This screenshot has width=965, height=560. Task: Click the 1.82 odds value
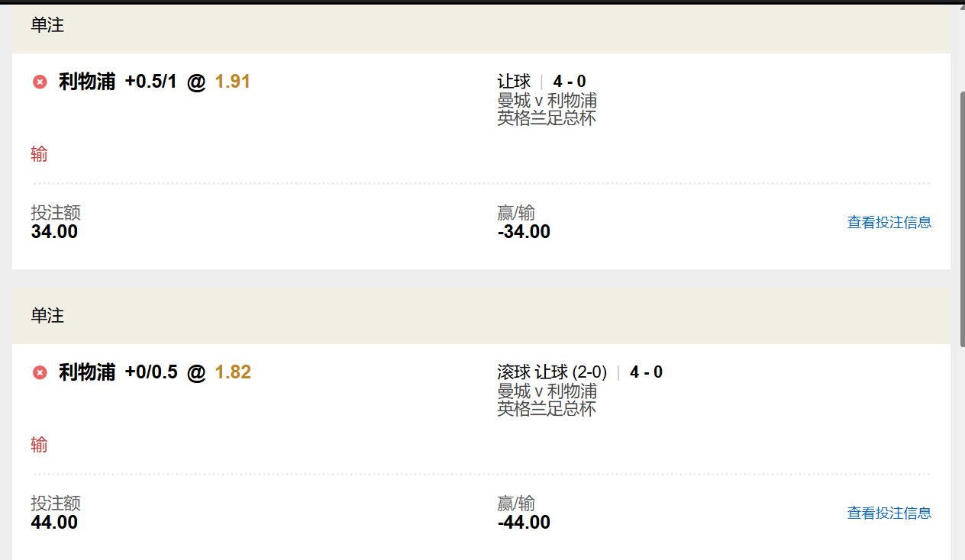(x=233, y=372)
